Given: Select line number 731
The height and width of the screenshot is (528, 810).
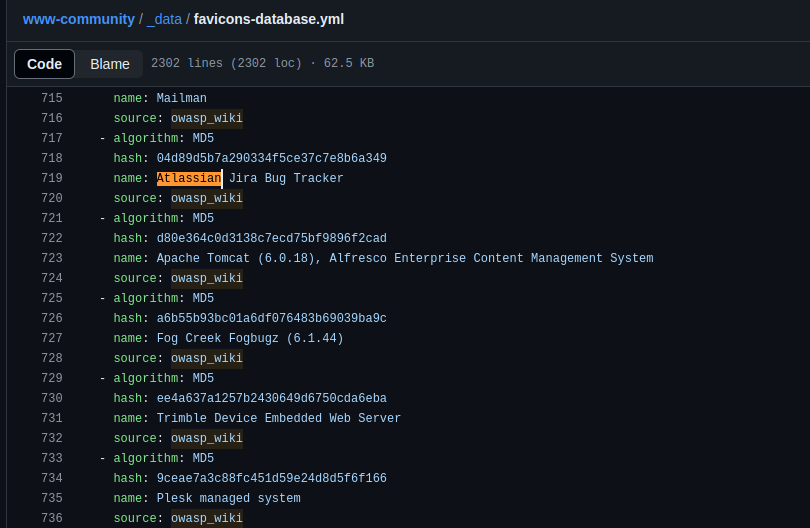Looking at the screenshot, I should 52,418.
